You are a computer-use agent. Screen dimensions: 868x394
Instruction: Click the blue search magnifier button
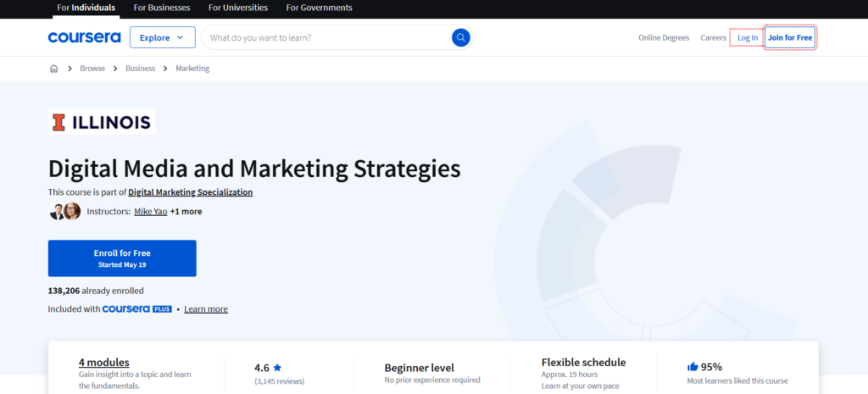click(x=460, y=37)
